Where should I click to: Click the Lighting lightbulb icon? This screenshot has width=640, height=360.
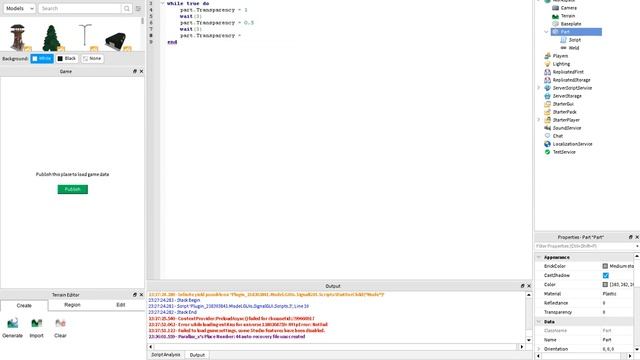point(547,64)
